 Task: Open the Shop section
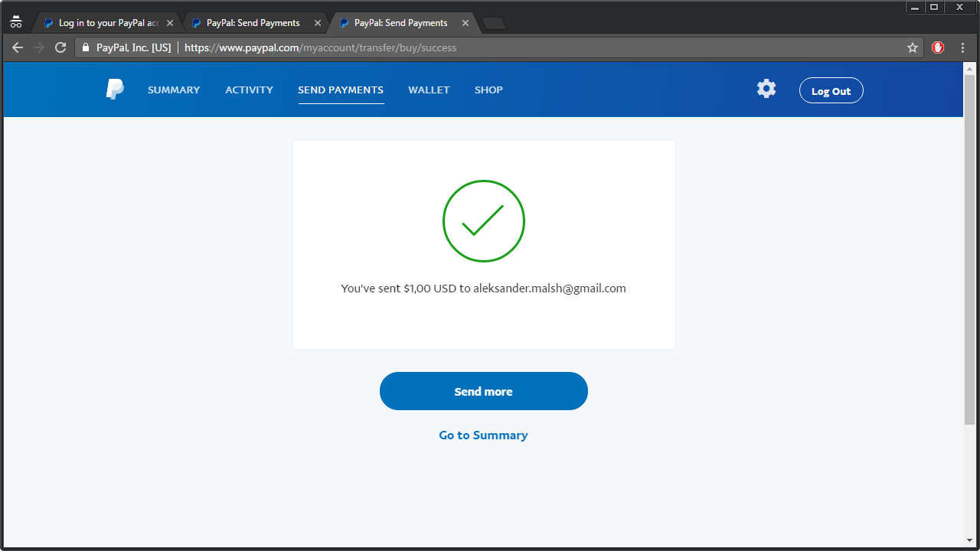[488, 90]
